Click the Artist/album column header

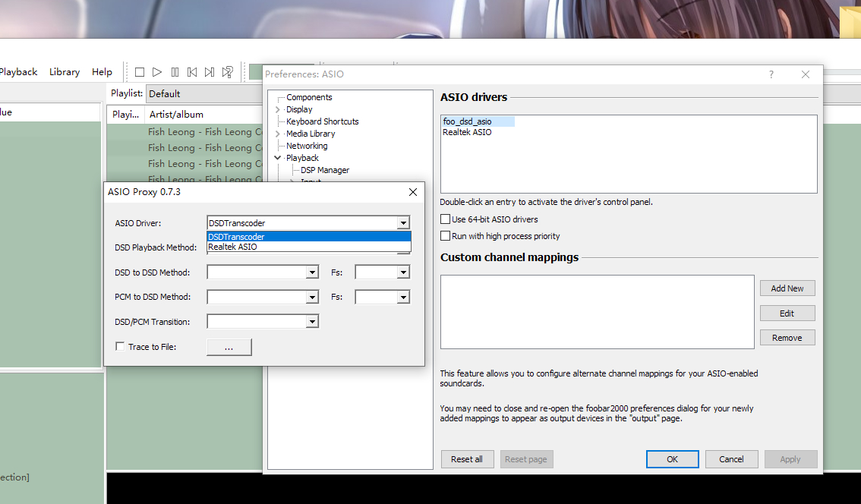pos(203,114)
